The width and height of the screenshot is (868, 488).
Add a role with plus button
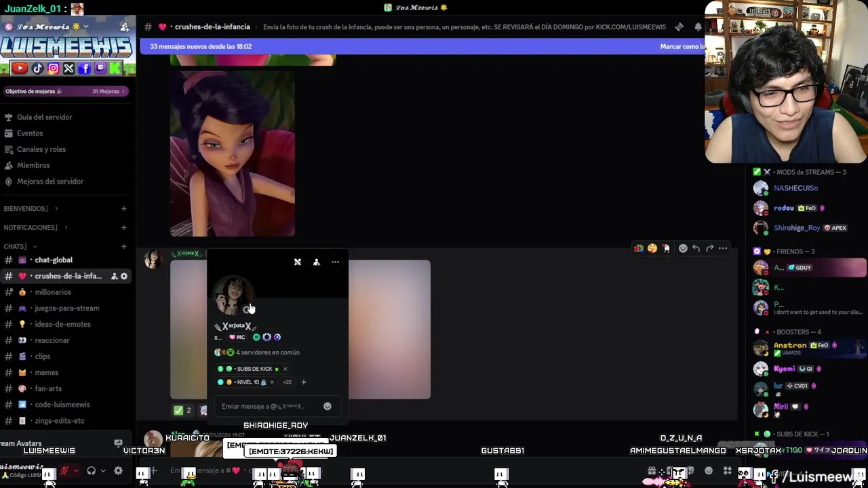coord(303,382)
